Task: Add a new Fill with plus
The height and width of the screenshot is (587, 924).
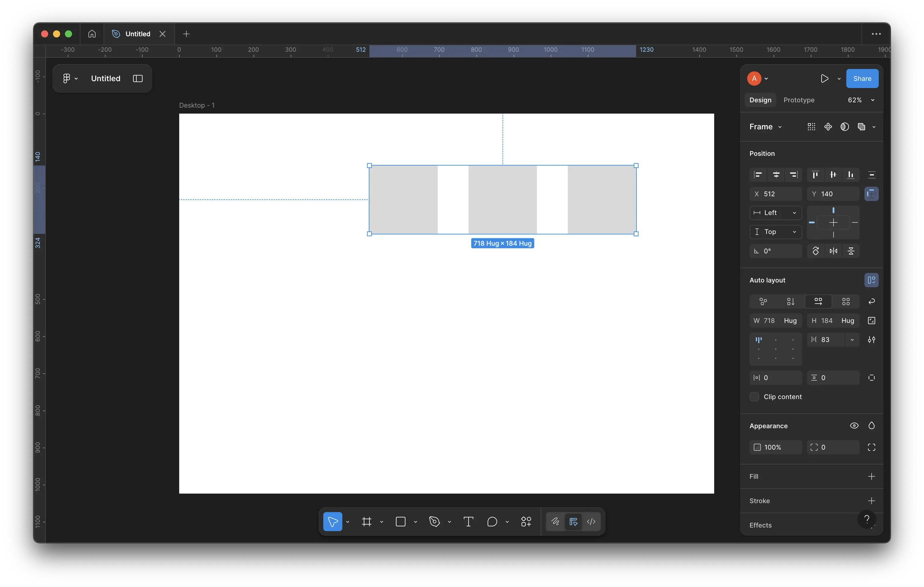Action: (x=871, y=476)
